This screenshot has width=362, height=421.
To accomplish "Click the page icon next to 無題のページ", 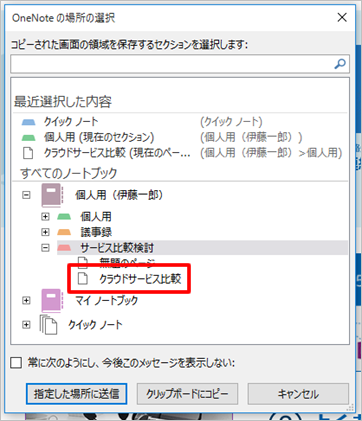I will coord(83,263).
